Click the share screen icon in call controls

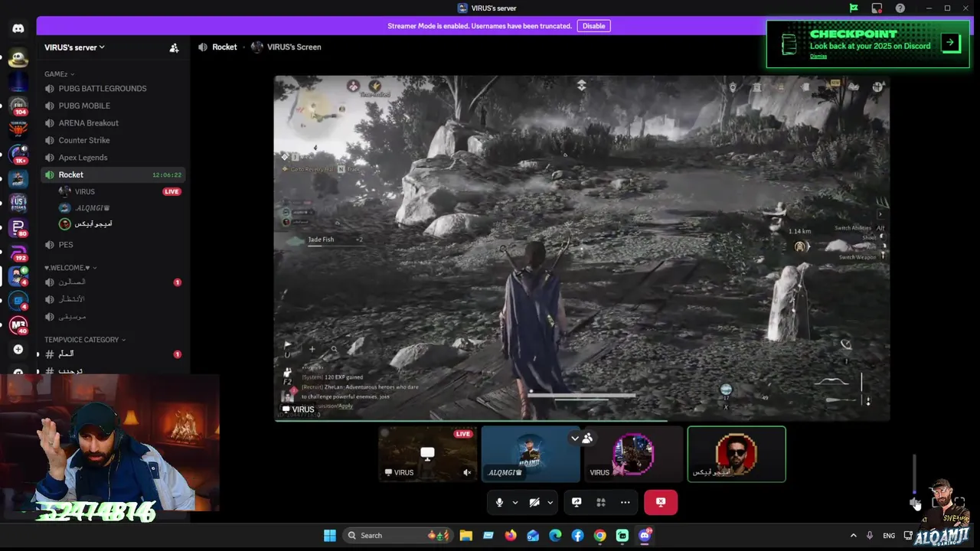coord(577,502)
